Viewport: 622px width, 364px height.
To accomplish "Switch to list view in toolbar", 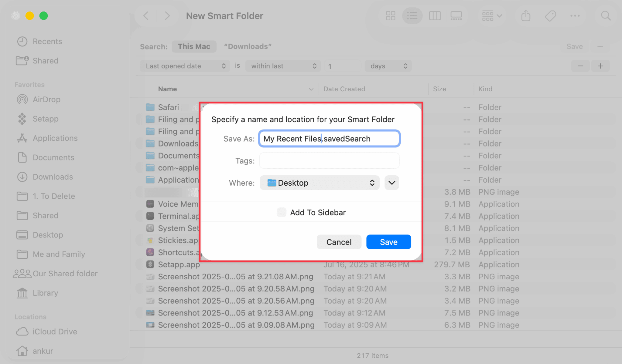I will (x=412, y=16).
